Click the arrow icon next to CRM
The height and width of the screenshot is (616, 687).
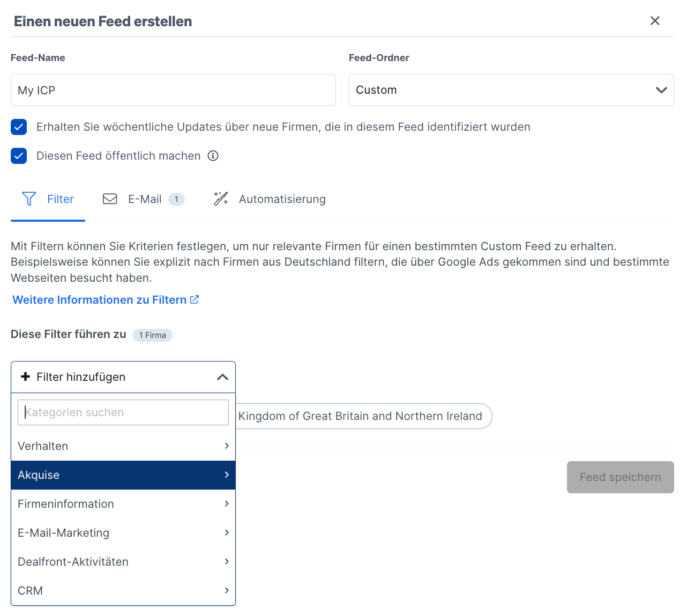[x=227, y=590]
